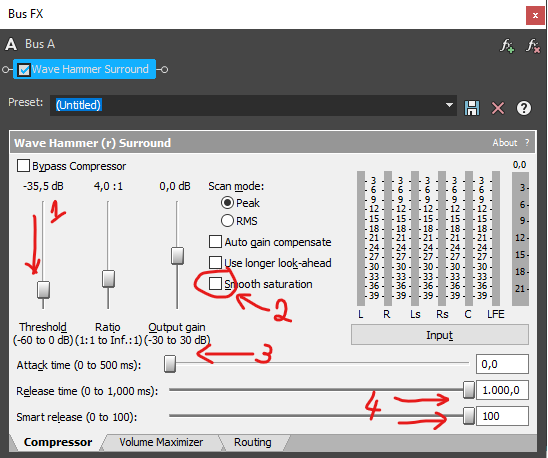Click the Smart release value field
Viewport: 548px width, 458px height.
coord(502,416)
